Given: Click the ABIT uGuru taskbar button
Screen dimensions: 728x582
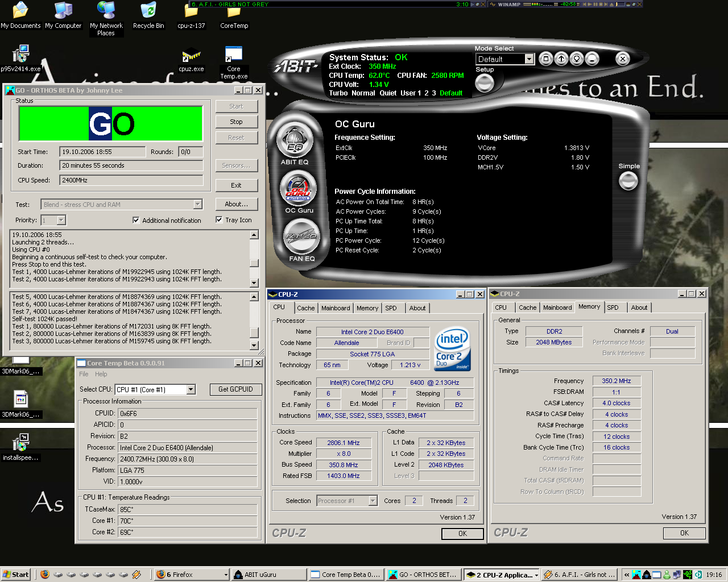Looking at the screenshot, I should pyautogui.click(x=269, y=575).
